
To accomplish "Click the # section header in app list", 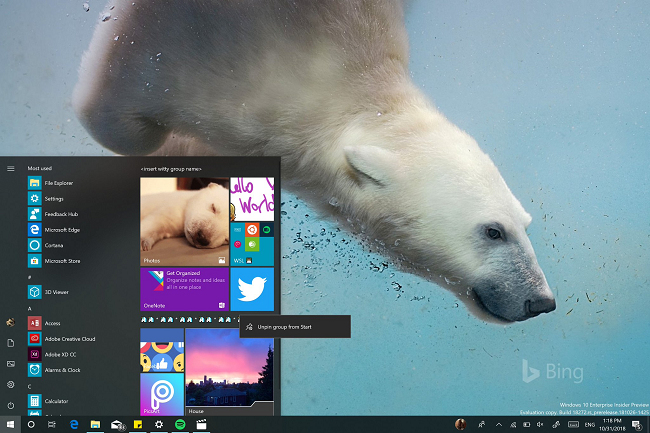I will coord(30,277).
